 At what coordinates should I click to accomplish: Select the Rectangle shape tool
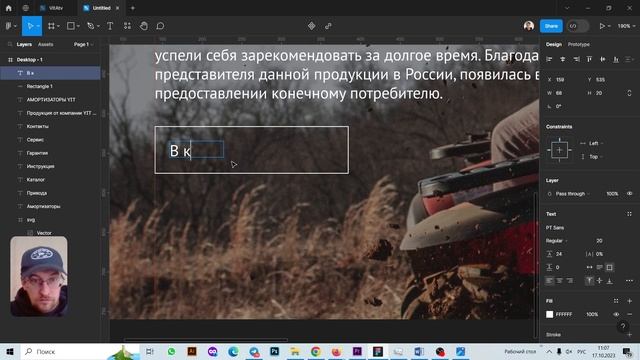pos(71,26)
